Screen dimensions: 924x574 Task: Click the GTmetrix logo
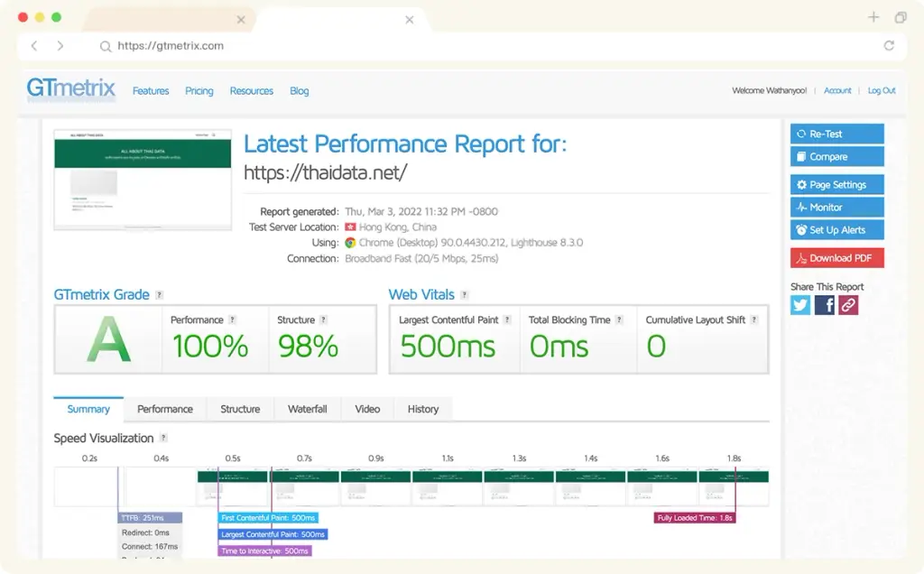pos(70,89)
